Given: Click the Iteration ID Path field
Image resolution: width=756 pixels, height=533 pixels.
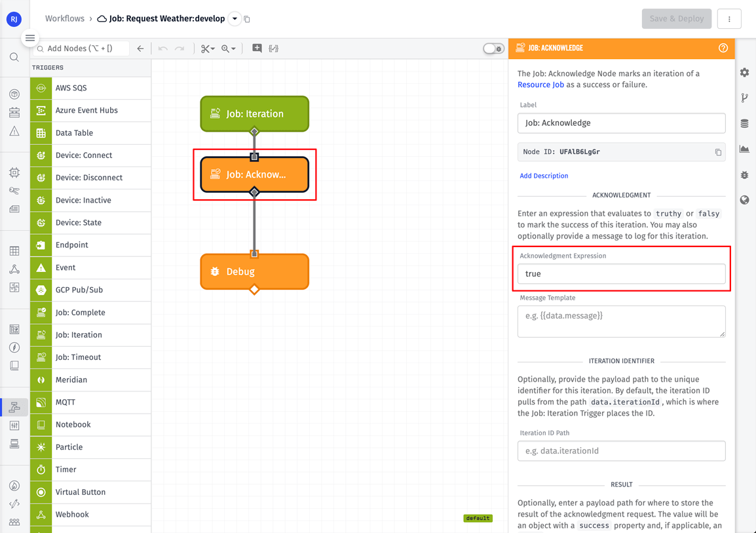Looking at the screenshot, I should (x=621, y=450).
